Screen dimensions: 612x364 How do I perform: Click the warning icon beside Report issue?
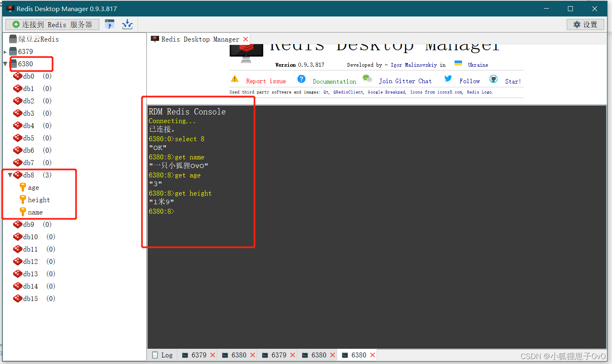pyautogui.click(x=234, y=79)
